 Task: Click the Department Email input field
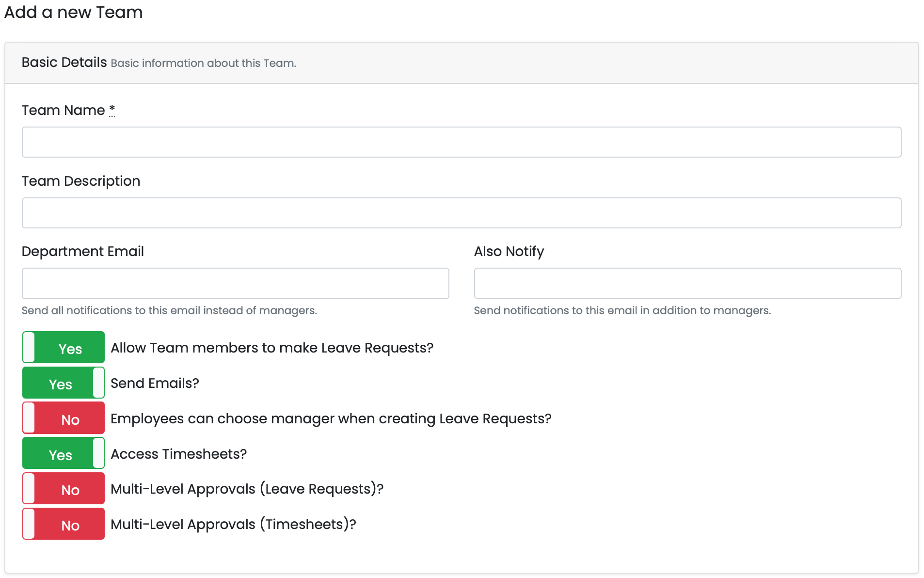click(x=235, y=283)
